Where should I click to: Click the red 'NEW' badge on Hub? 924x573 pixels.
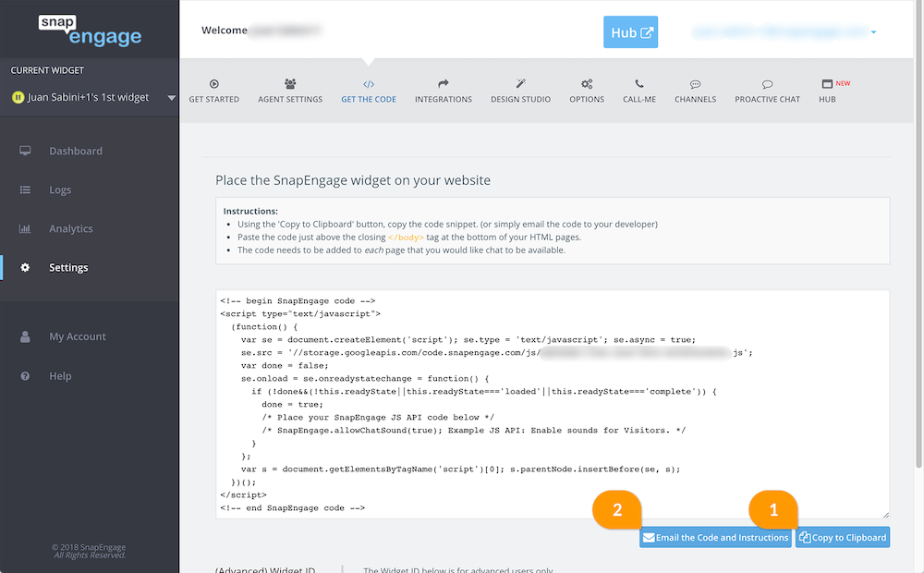coord(843,83)
